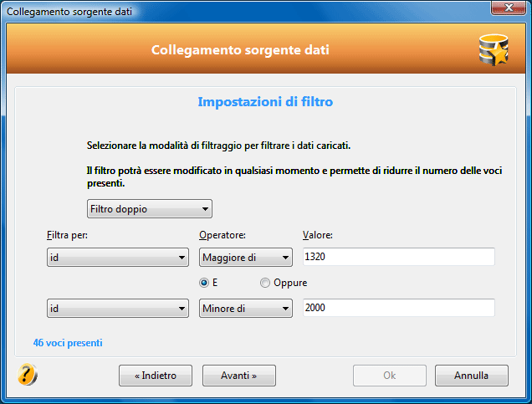Open the 'Filtro doppio' filter mode dropdown
532x404 pixels.
point(150,208)
